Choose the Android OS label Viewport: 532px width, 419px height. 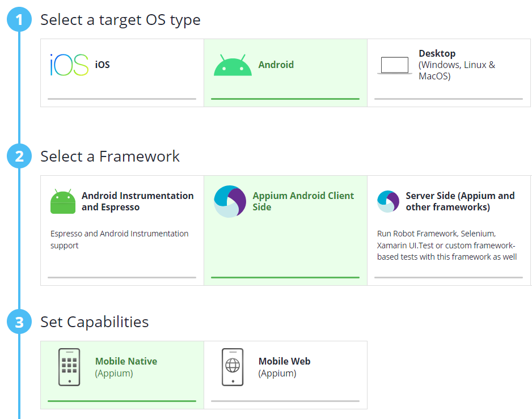click(x=276, y=65)
